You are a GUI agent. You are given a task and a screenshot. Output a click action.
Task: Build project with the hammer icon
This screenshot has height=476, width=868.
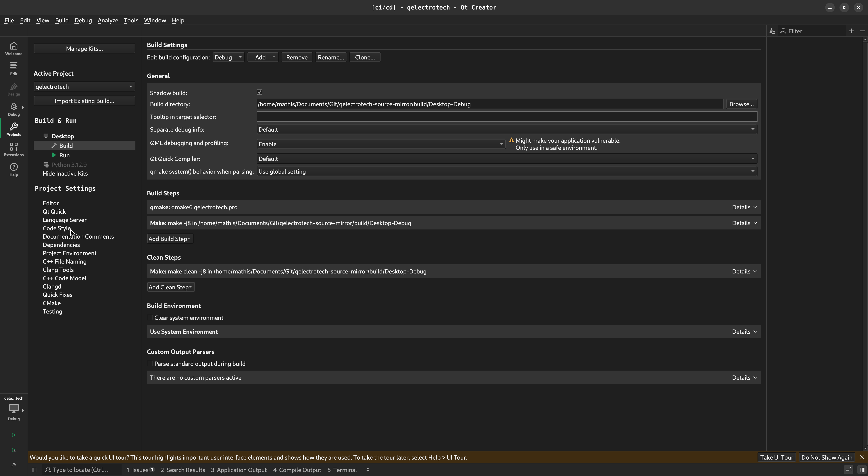(13, 465)
